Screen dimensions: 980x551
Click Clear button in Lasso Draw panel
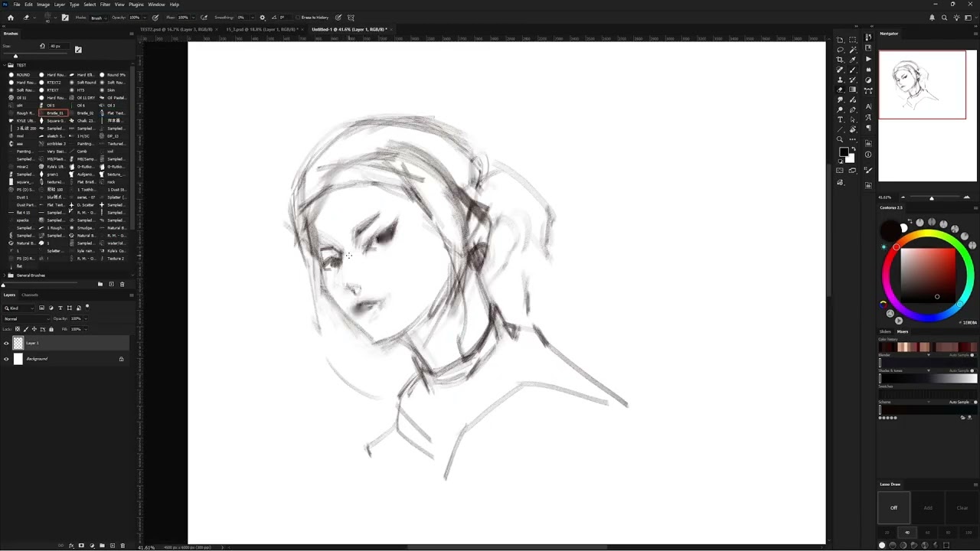pos(962,508)
